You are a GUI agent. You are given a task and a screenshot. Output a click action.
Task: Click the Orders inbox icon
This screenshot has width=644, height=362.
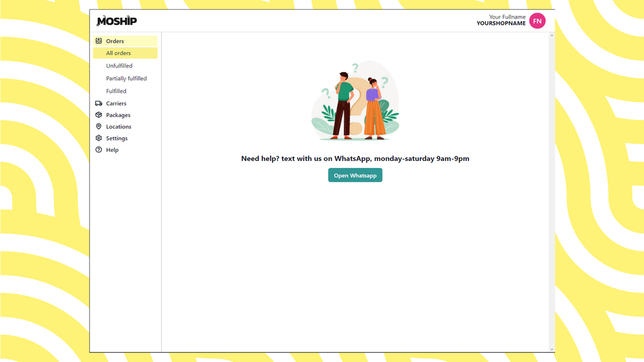(99, 41)
